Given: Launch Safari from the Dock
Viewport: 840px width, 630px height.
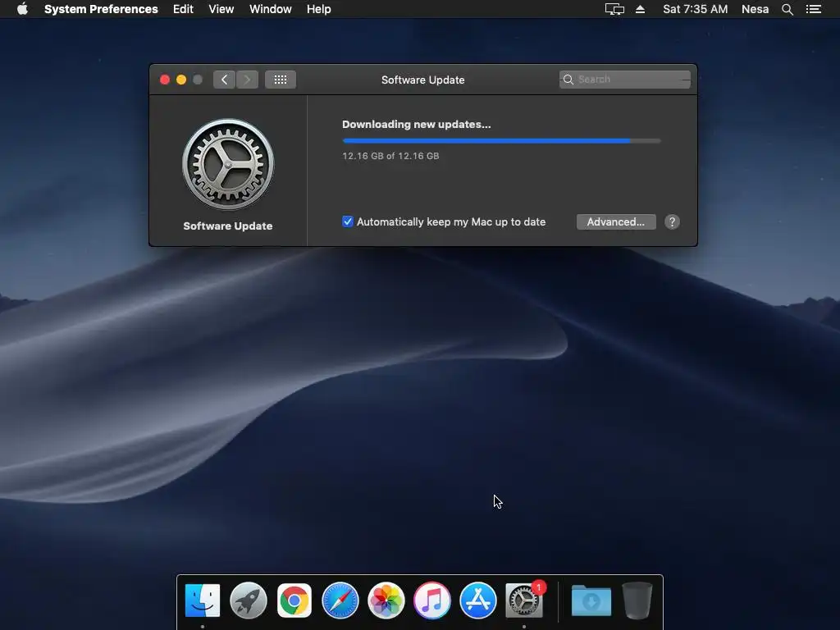Looking at the screenshot, I should 340,600.
